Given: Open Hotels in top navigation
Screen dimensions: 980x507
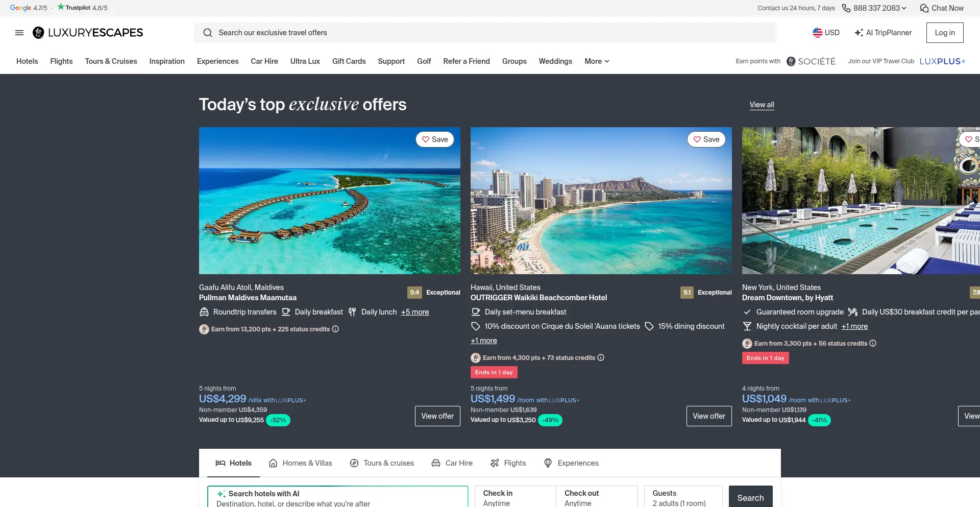Looking at the screenshot, I should 27,61.
